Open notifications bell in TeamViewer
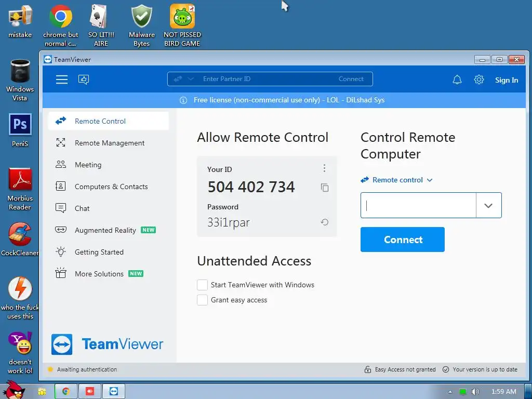This screenshot has height=399, width=532. coord(457,79)
